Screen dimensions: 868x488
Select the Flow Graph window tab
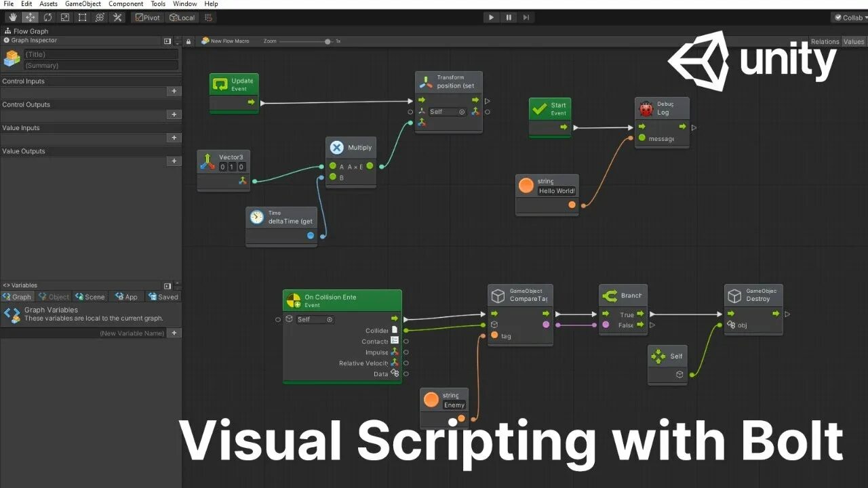[26, 31]
